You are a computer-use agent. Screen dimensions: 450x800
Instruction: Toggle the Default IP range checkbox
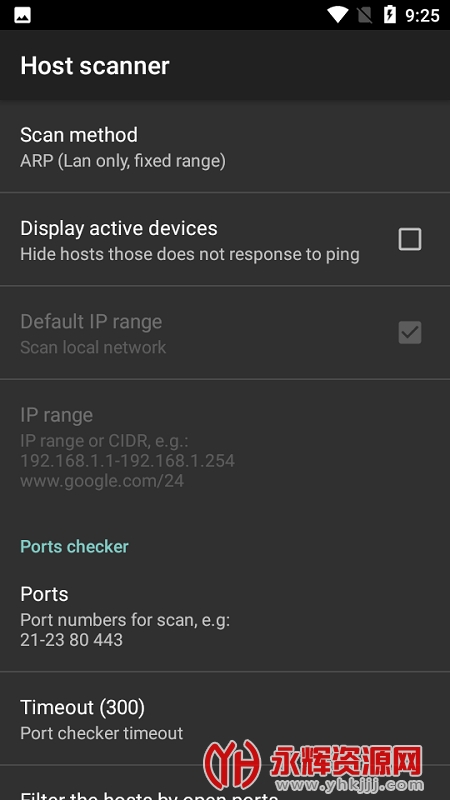pos(410,332)
